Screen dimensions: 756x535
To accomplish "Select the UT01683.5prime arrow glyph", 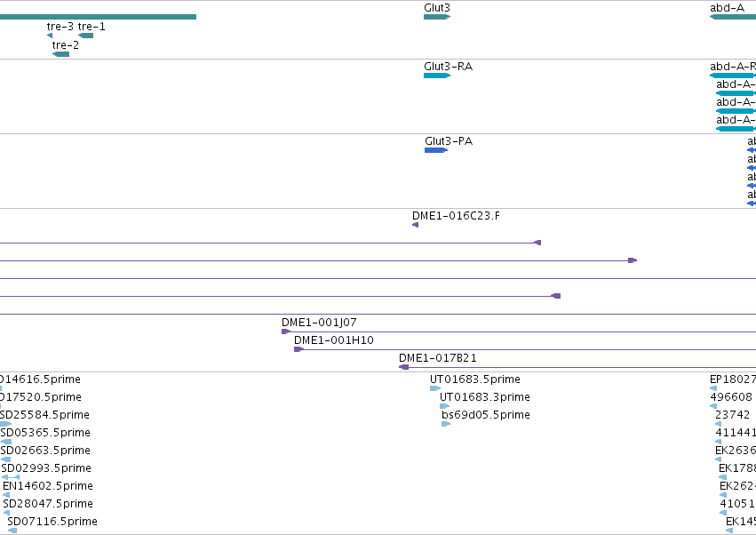I will pyautogui.click(x=435, y=388).
